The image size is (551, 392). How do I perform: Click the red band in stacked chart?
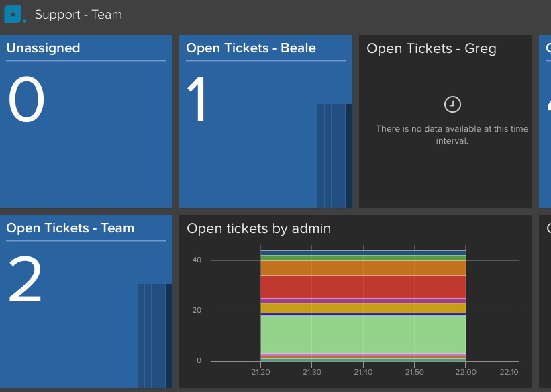[x=363, y=287]
